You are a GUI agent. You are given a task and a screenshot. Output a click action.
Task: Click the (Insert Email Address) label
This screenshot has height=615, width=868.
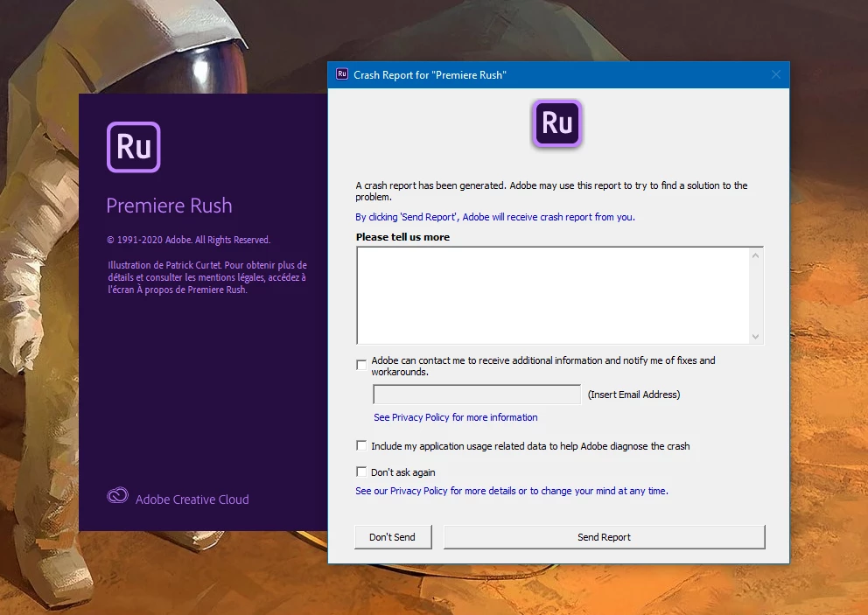[633, 395]
